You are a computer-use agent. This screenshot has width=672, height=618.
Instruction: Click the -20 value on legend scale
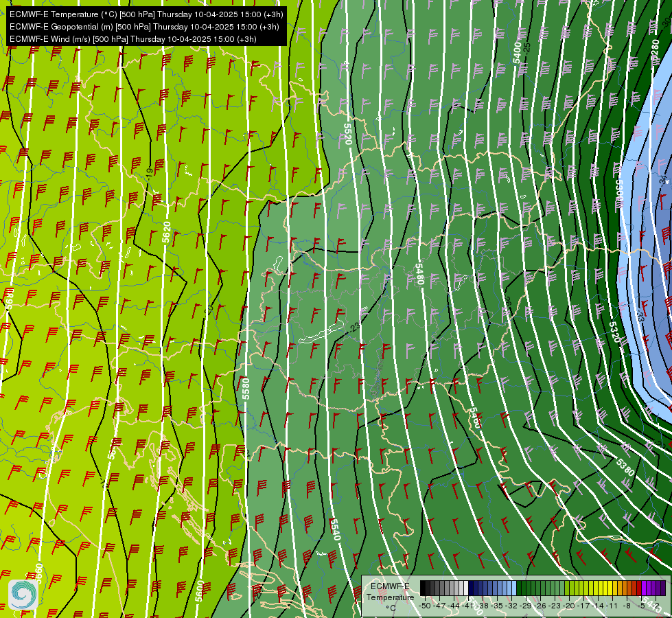(570, 606)
